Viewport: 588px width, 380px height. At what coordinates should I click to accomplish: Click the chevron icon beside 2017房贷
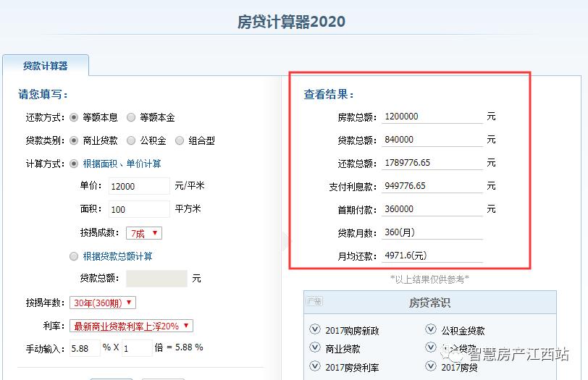(x=430, y=366)
